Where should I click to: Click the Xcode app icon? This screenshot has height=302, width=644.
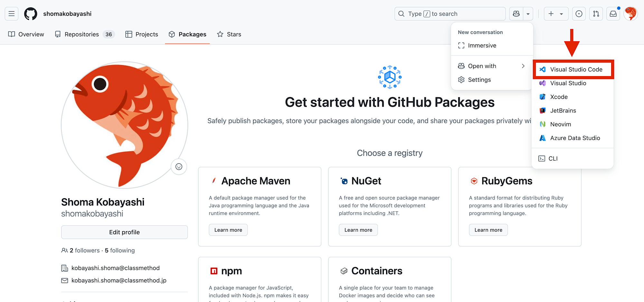[543, 97]
